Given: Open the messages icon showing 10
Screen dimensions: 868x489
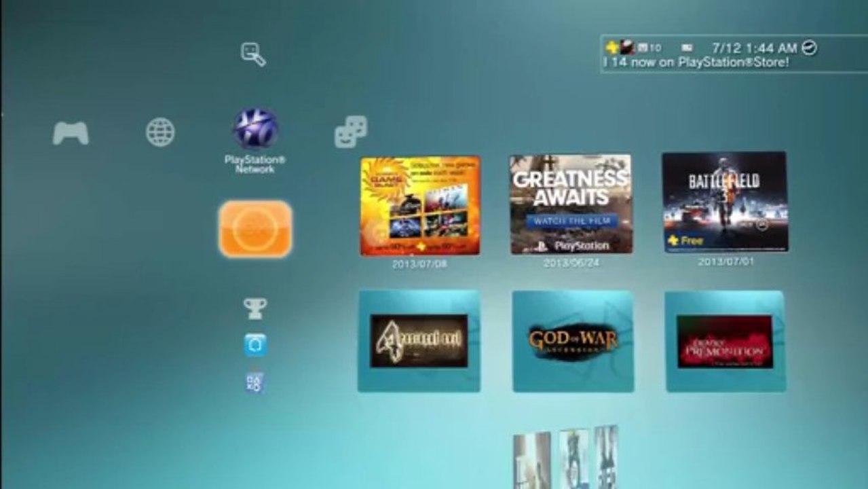Looking at the screenshot, I should click(648, 48).
